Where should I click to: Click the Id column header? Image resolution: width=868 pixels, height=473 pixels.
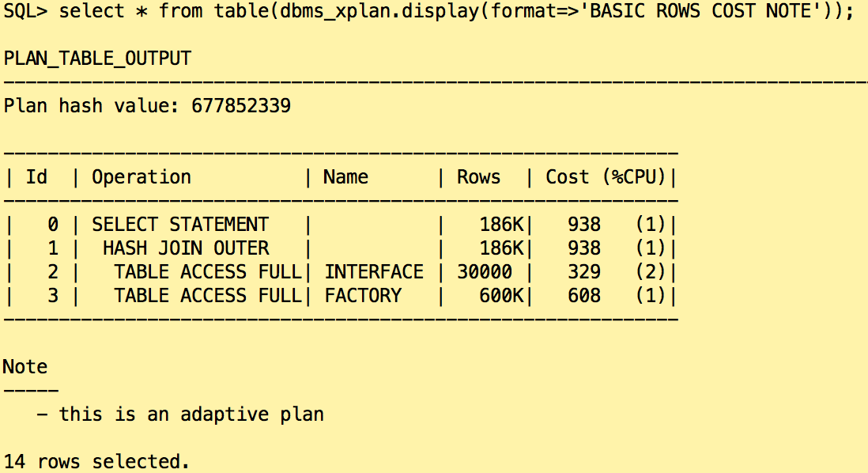pyautogui.click(x=36, y=176)
